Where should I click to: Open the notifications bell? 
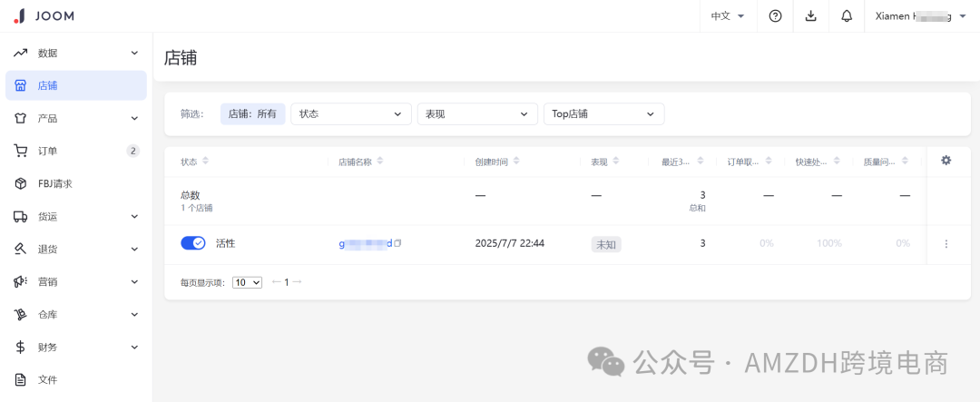pos(847,16)
